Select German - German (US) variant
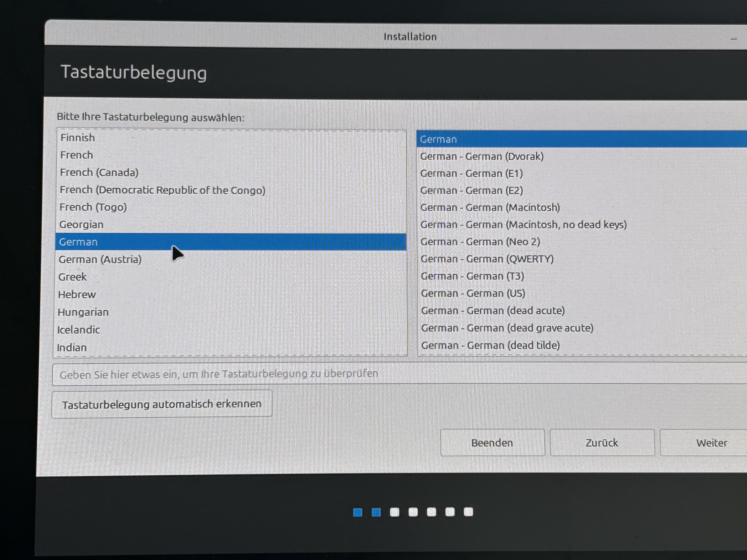This screenshot has width=747, height=560. click(x=473, y=294)
